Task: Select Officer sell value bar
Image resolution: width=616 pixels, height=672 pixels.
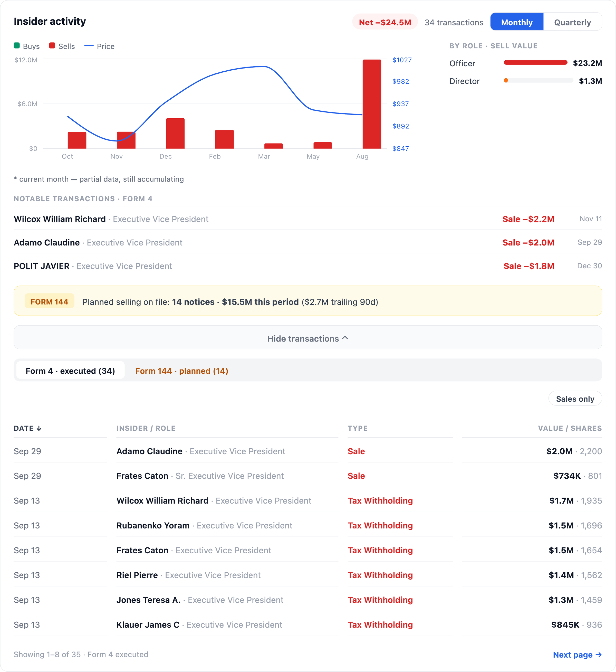Action: tap(535, 62)
